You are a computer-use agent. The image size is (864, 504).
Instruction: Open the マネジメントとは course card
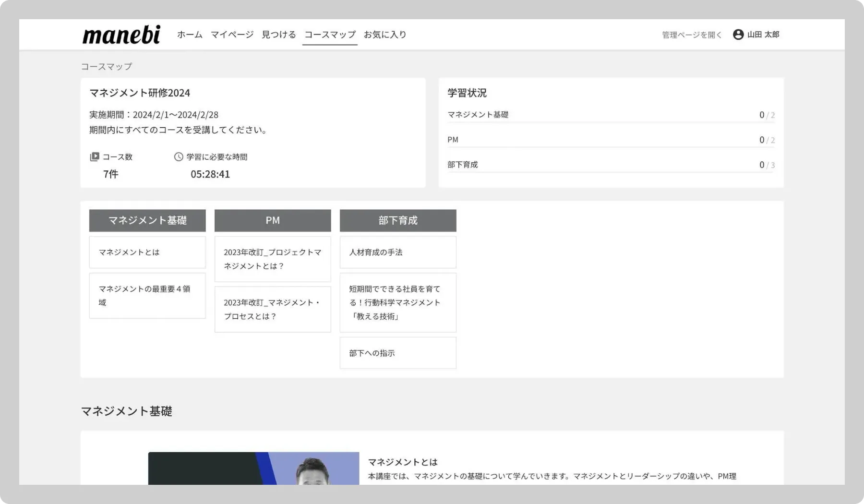pyautogui.click(x=147, y=252)
